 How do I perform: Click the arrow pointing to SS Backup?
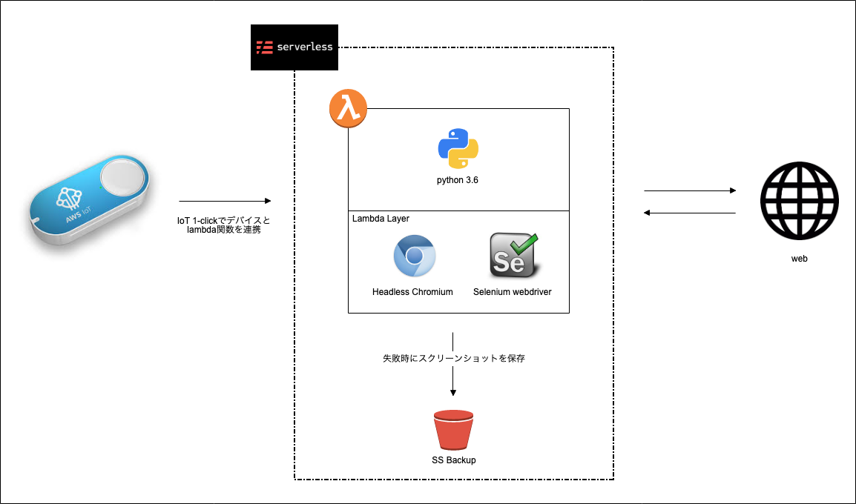[x=453, y=378]
